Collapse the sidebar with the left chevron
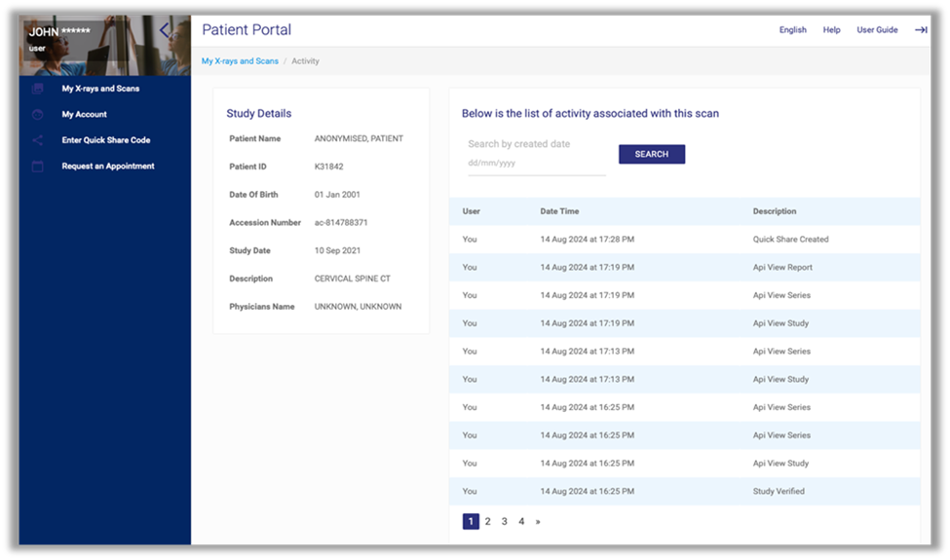Image resolution: width=950 pixels, height=560 pixels. coord(164,31)
